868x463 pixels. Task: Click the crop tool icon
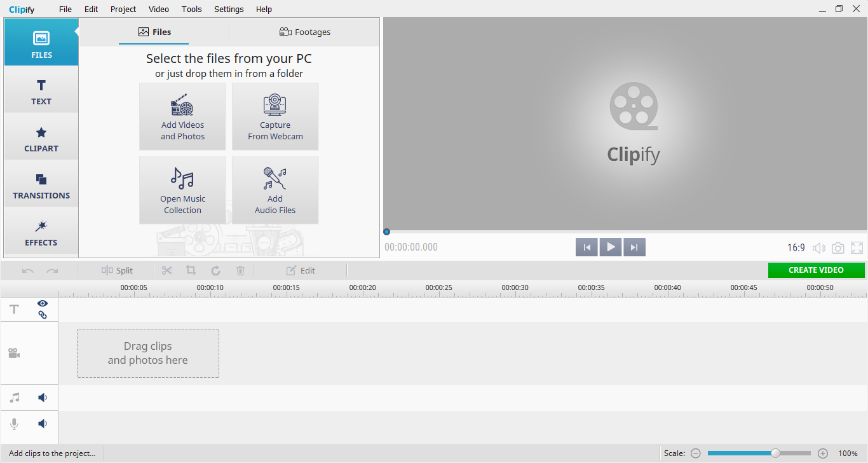tap(191, 270)
